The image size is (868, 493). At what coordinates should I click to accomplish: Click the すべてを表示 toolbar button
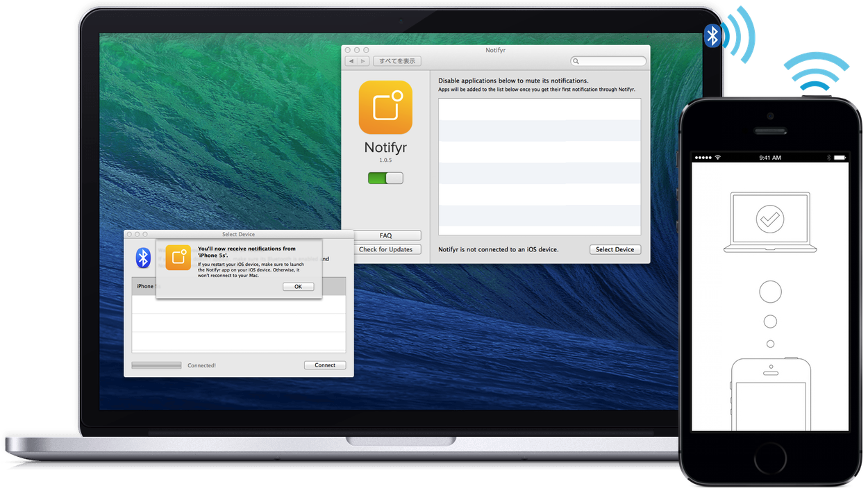[x=397, y=61]
